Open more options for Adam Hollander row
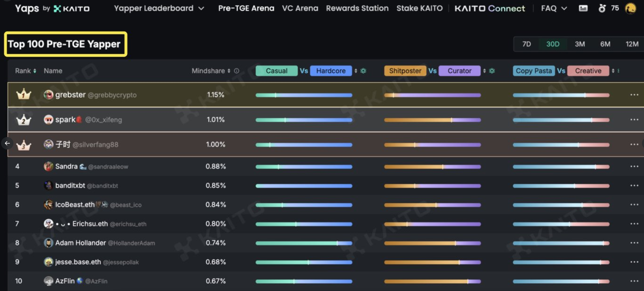The width and height of the screenshot is (644, 291). 634,243
